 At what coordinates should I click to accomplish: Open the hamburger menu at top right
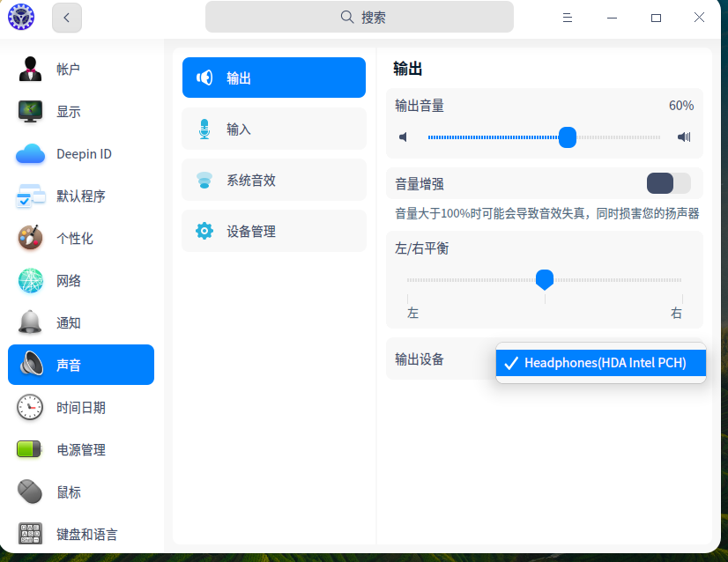click(568, 17)
